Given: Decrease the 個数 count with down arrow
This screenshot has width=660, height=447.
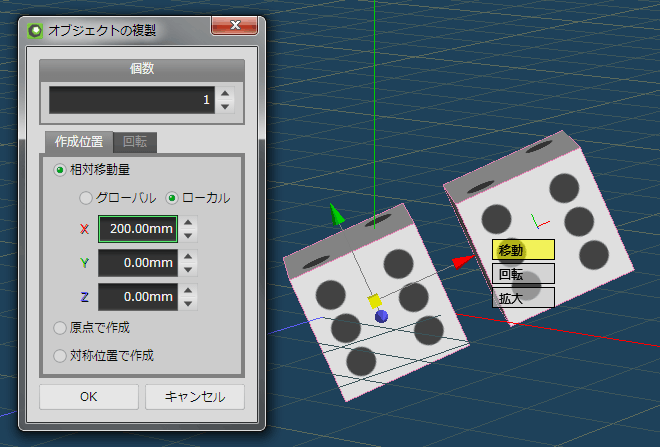Looking at the screenshot, I should tap(225, 107).
